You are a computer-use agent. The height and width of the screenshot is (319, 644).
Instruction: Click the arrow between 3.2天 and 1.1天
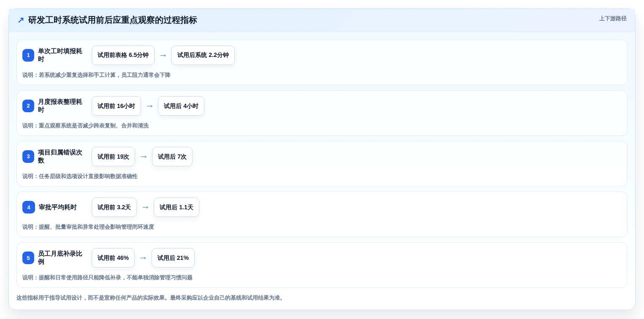(x=145, y=207)
